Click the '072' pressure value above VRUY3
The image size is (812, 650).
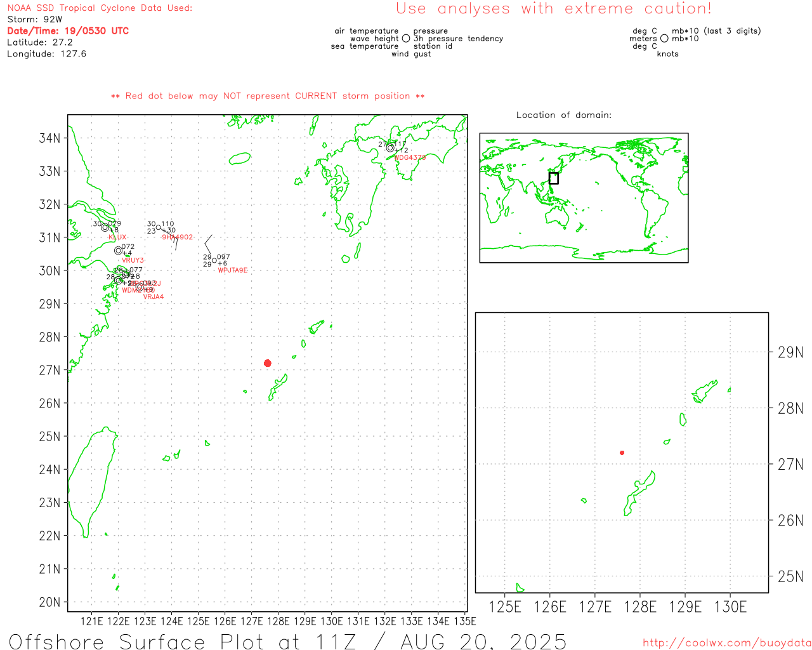(x=128, y=247)
